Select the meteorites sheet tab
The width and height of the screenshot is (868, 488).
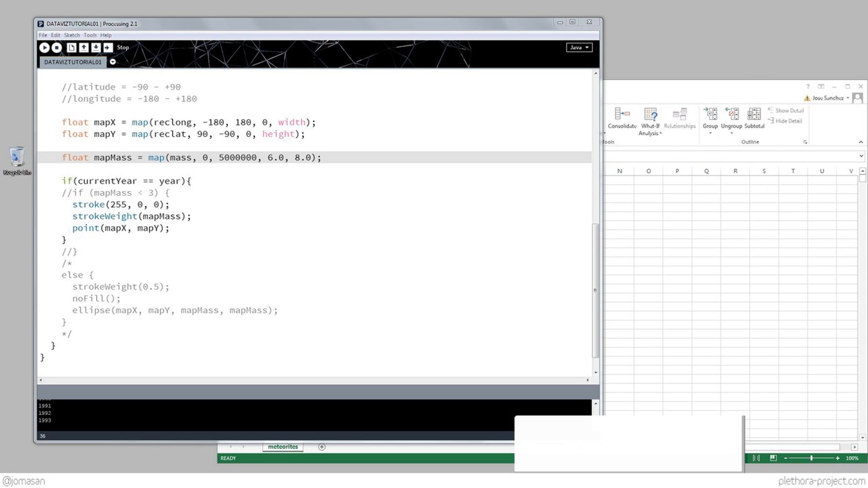point(283,447)
